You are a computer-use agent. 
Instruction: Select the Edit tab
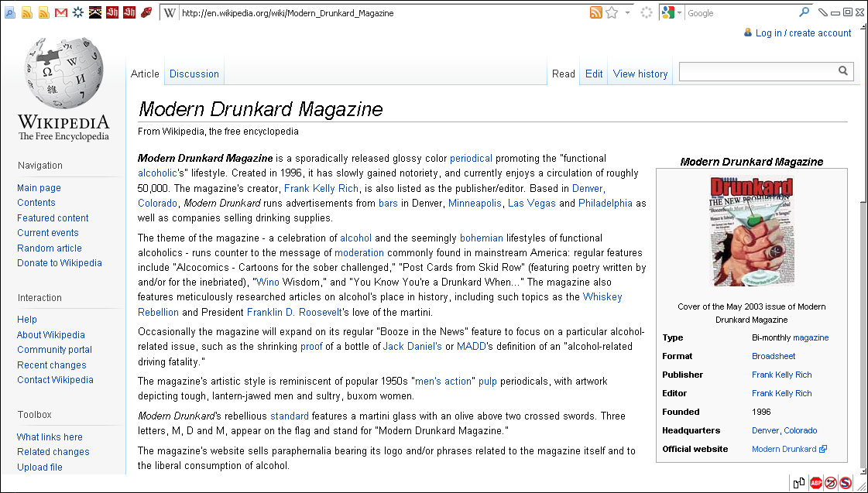(x=594, y=74)
